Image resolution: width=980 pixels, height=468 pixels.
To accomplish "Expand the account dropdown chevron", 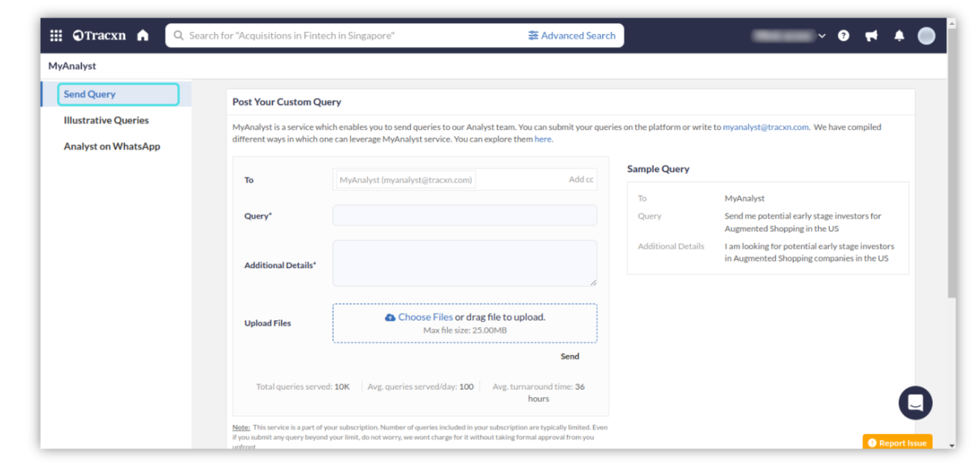I will pos(822,36).
